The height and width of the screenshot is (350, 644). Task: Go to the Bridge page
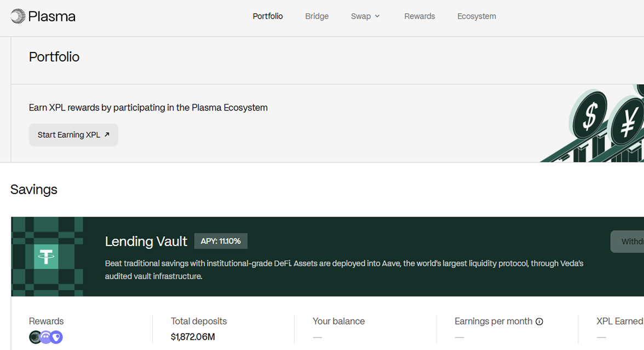(317, 16)
